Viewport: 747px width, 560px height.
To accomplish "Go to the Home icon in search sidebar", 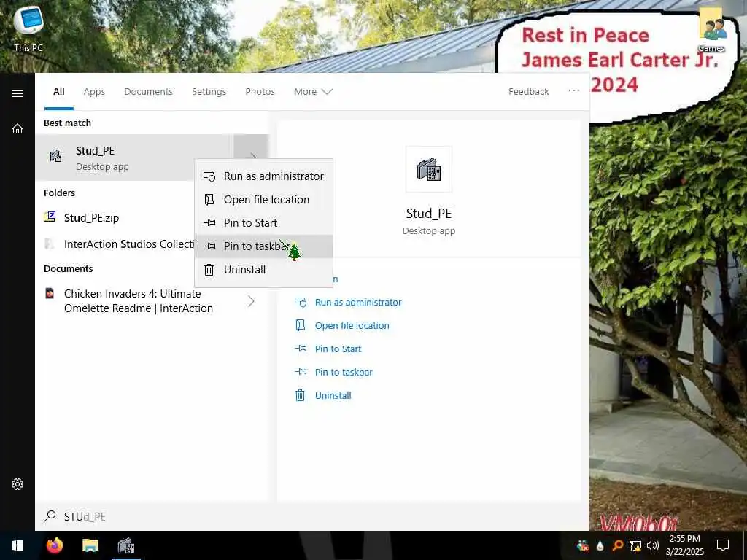I will (18, 128).
